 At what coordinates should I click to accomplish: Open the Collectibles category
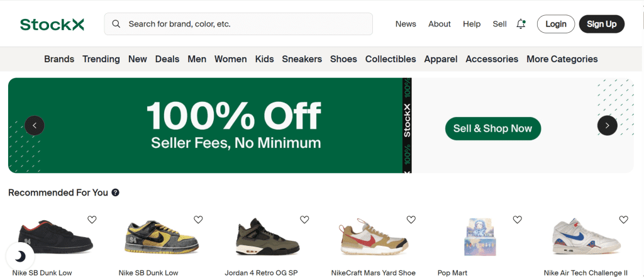point(391,59)
